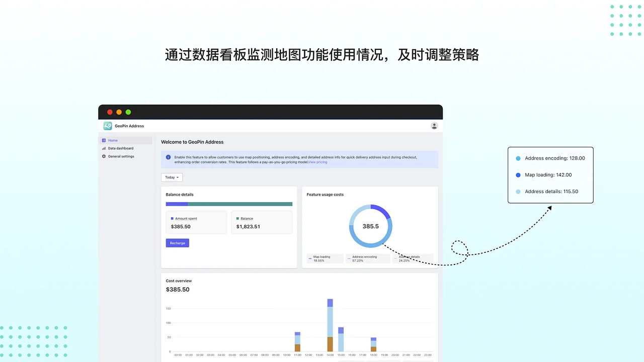Viewport: 644px width, 362px height.
Task: Click the Map loading 18.55% legend item
Action: point(325,258)
